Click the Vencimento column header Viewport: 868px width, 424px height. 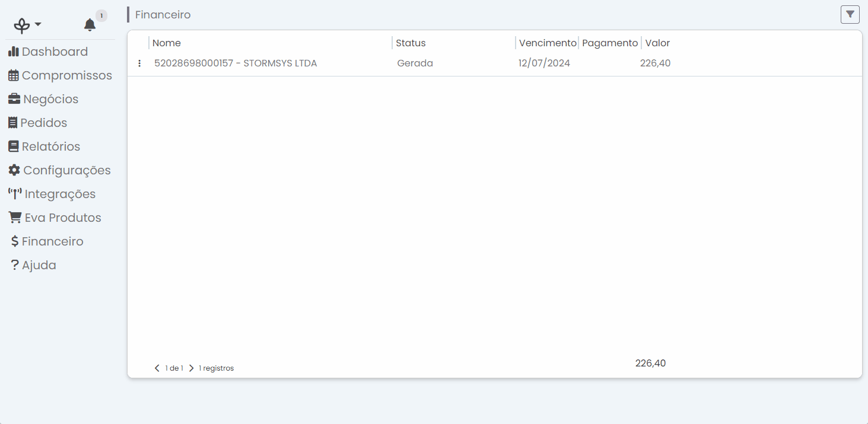tap(547, 43)
